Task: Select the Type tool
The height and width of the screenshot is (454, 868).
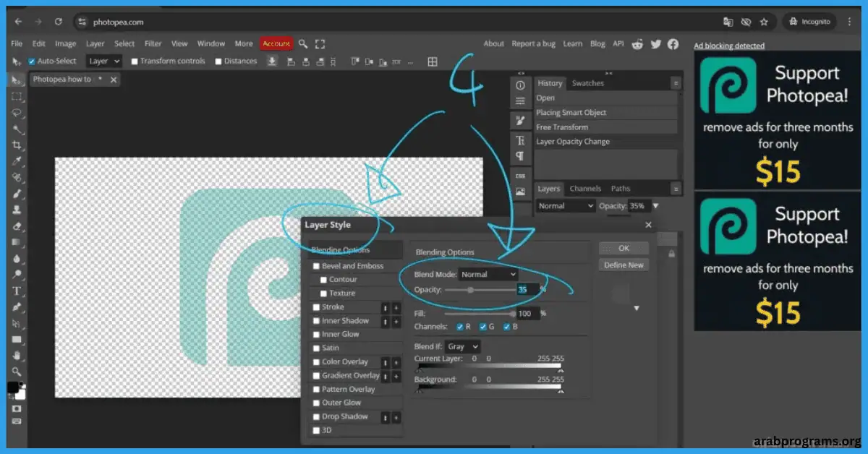Action: coord(17,291)
